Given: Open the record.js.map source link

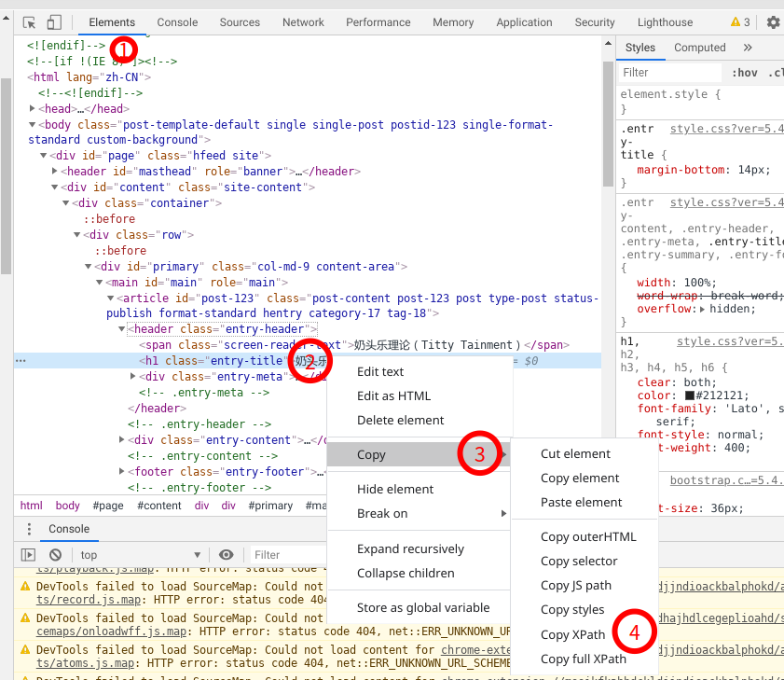Looking at the screenshot, I should pyautogui.click(x=89, y=600).
